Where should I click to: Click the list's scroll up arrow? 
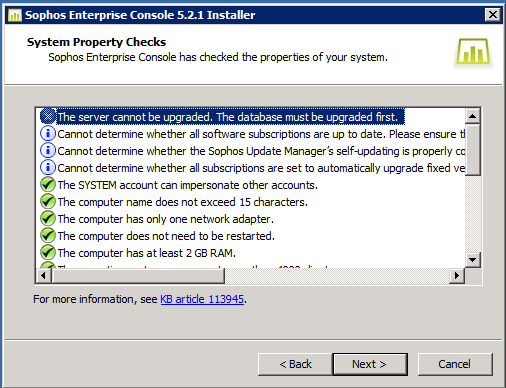point(472,116)
